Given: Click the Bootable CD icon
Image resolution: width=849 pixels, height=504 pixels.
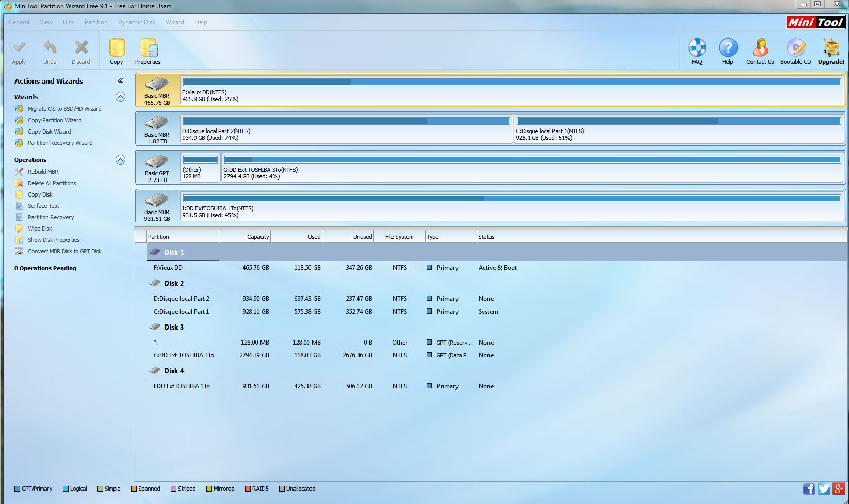Looking at the screenshot, I should tap(795, 47).
